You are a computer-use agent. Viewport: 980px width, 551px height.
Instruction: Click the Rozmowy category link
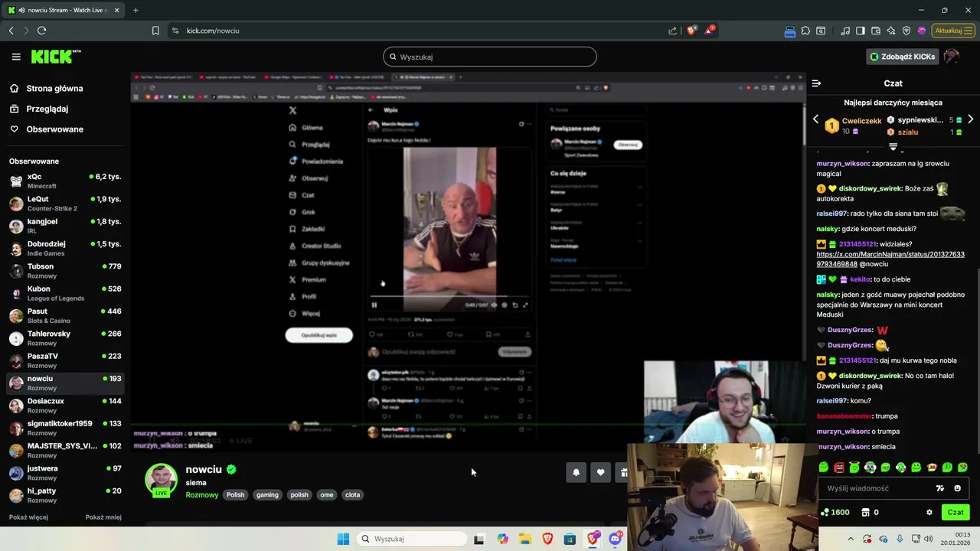point(202,495)
